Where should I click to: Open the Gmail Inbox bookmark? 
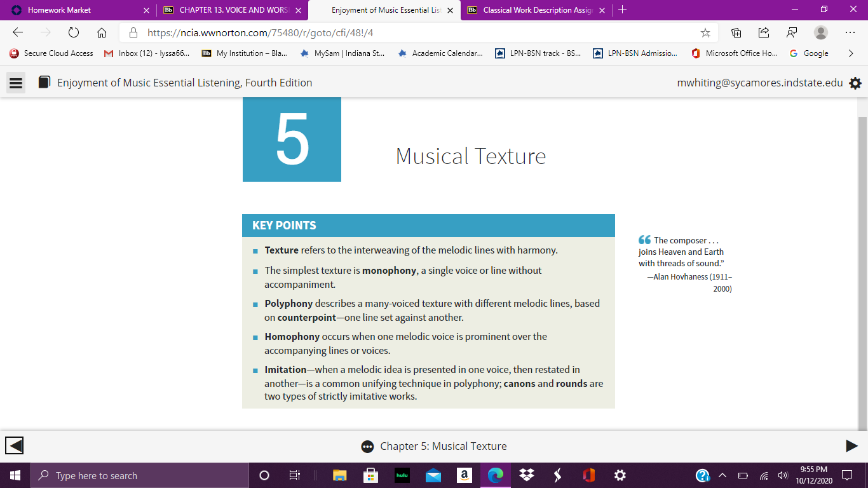tap(147, 53)
